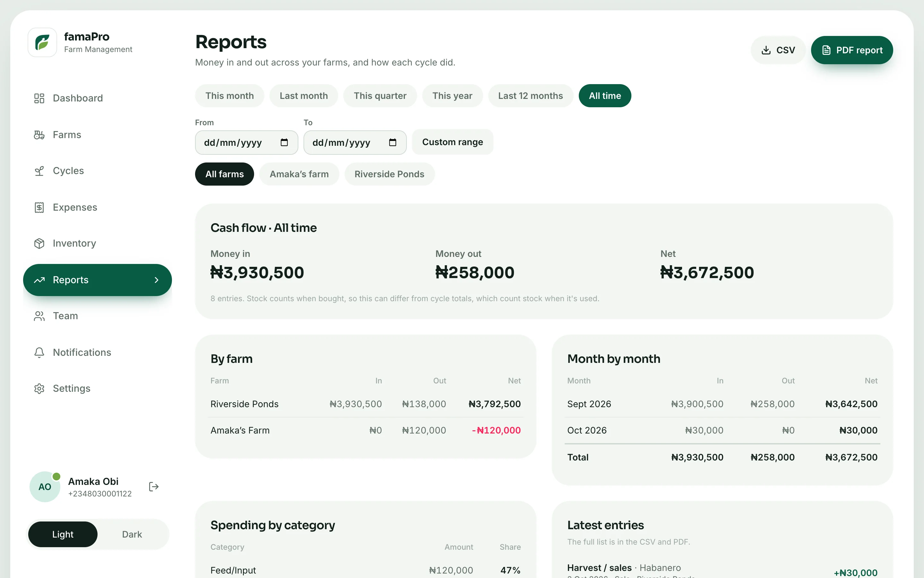Click the sprout icon next to Cycles
Image resolution: width=924 pixels, height=578 pixels.
click(39, 171)
